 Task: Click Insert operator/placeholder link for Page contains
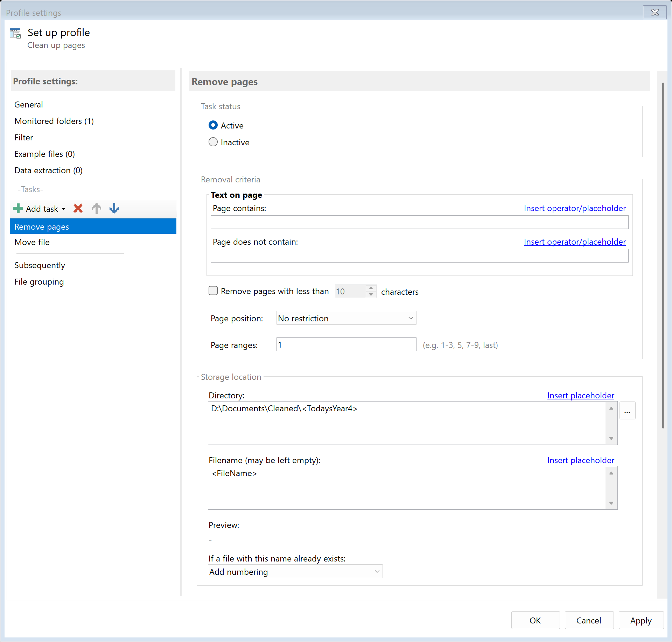click(x=574, y=208)
